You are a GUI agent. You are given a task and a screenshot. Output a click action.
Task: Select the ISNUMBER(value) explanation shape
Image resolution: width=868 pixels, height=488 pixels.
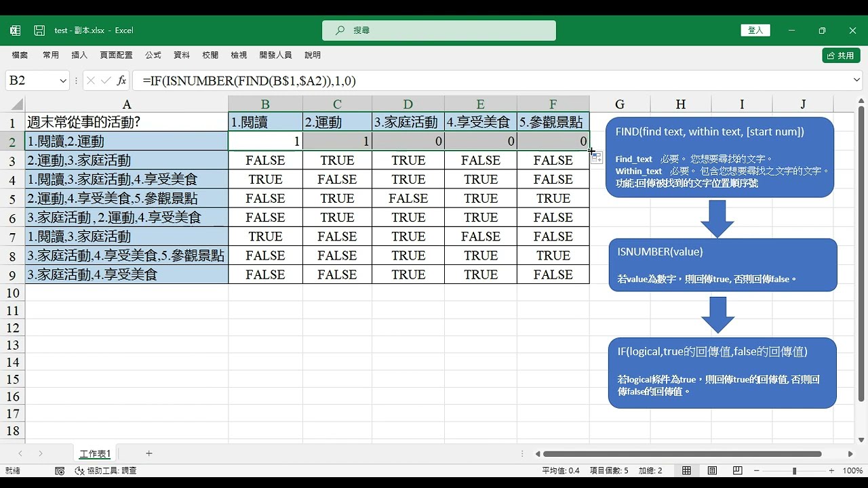click(722, 265)
